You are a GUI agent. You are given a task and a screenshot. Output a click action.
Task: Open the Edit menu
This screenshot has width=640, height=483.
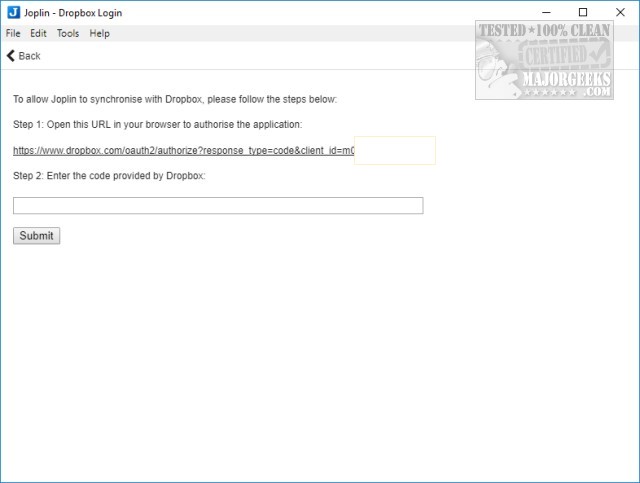[38, 33]
